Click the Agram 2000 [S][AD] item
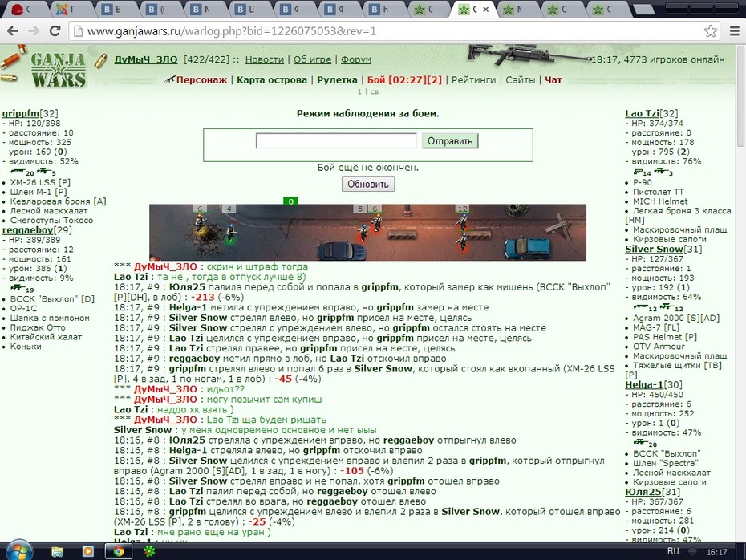746x560 pixels. click(x=676, y=318)
